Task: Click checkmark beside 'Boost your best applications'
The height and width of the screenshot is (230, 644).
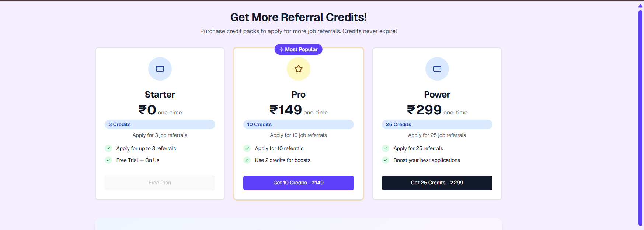Action: (386, 160)
